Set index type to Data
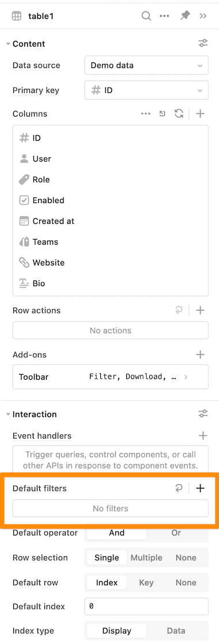Image resolution: width=219 pixels, height=644 pixels. [176, 631]
